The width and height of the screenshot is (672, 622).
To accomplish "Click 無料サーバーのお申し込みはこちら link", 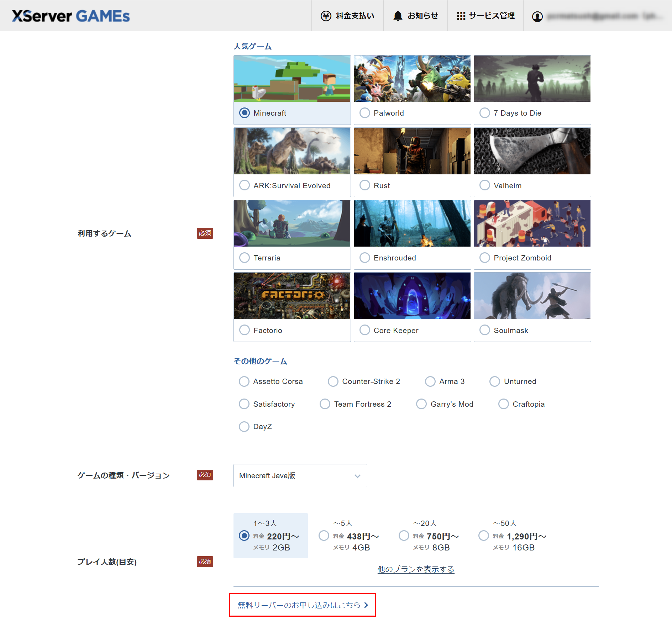I will click(x=302, y=605).
